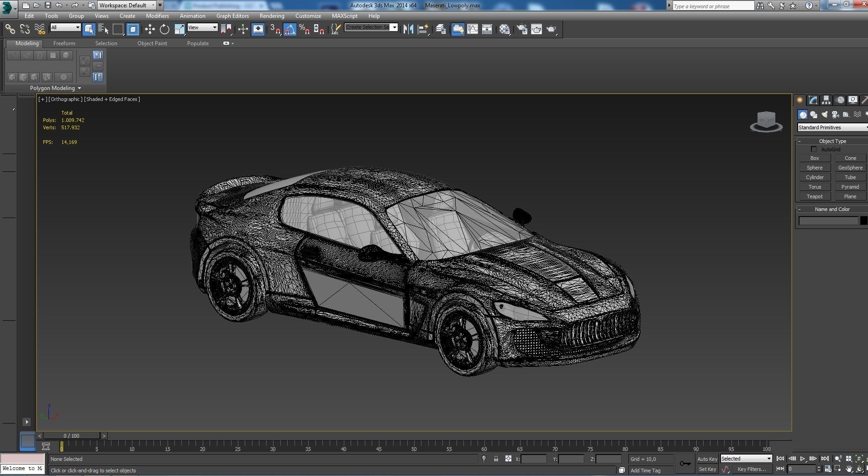
Task: Click the Cylinder primitive button
Action: pos(815,177)
